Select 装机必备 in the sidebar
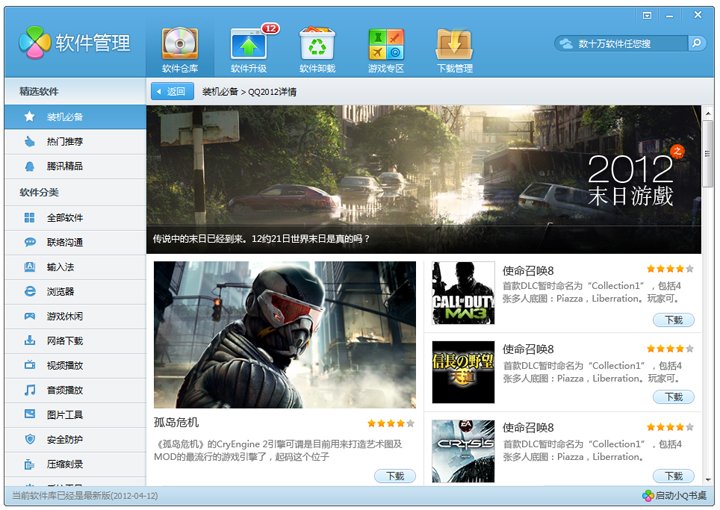Image resolution: width=720 pixels, height=510 pixels. [x=65, y=117]
